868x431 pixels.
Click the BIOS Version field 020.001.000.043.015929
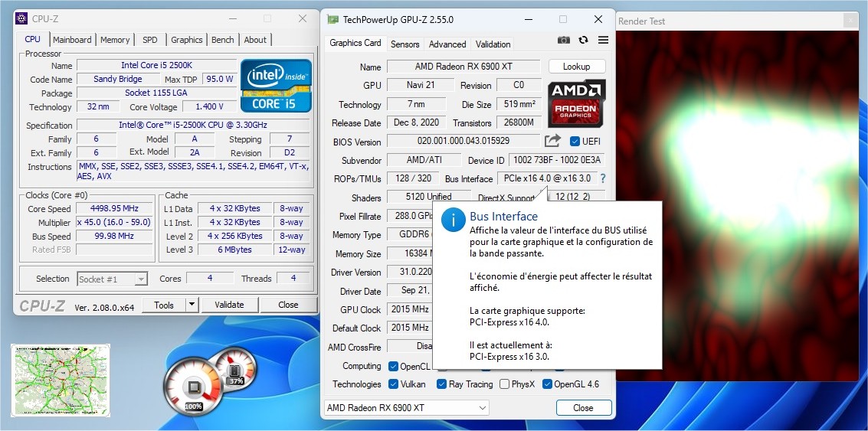coord(463,141)
